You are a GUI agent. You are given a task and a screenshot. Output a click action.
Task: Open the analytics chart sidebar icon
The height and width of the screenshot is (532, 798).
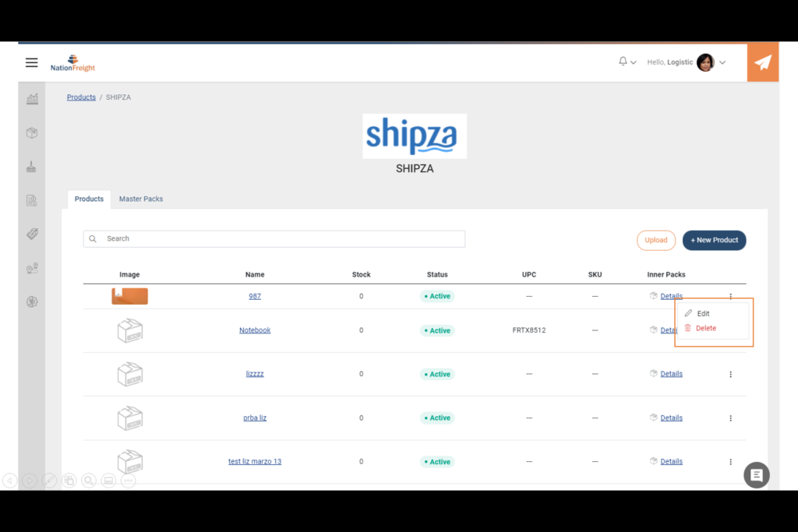(32, 99)
